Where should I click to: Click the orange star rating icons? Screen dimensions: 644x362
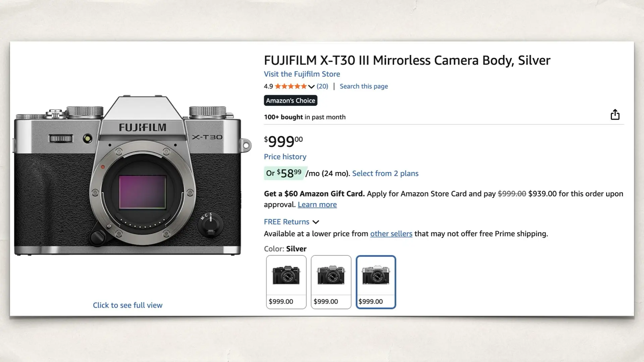pos(291,86)
